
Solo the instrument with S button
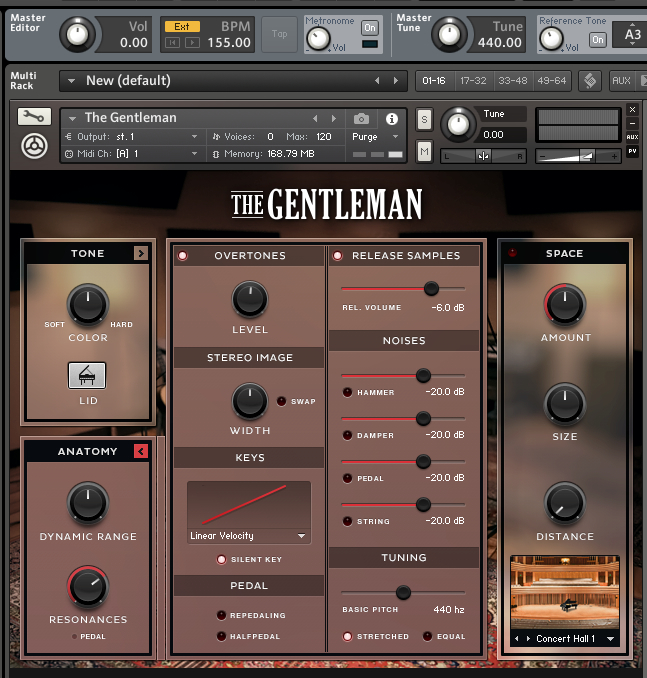coord(424,120)
